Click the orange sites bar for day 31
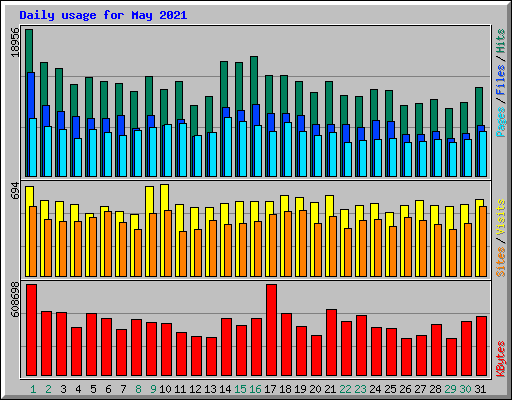Screen dimensions: 512x400 (483, 241)
